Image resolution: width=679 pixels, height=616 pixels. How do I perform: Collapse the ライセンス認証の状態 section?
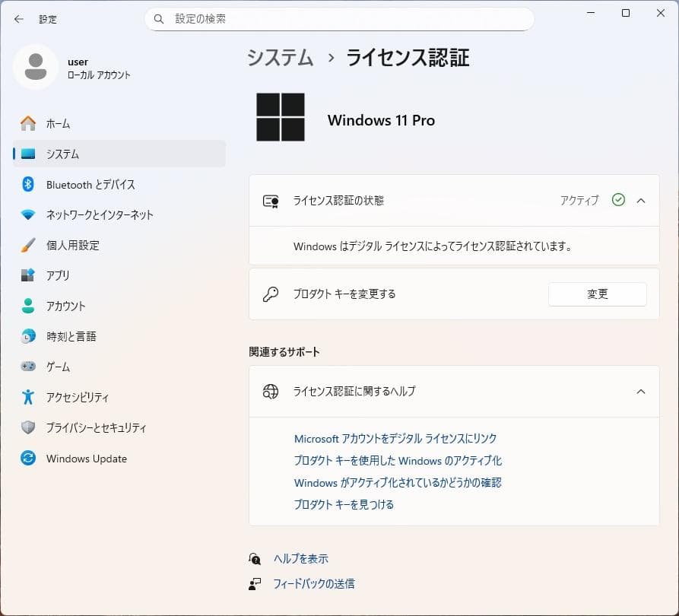641,201
